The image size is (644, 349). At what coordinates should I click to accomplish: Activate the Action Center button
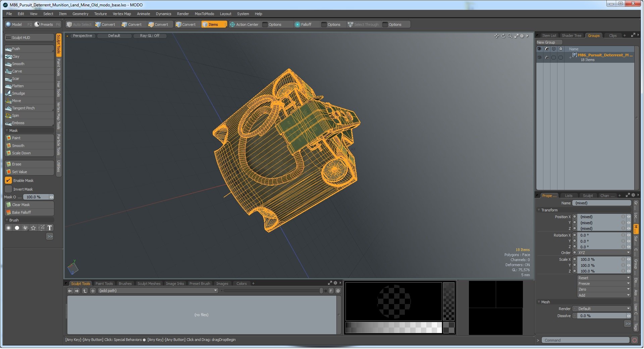(244, 24)
